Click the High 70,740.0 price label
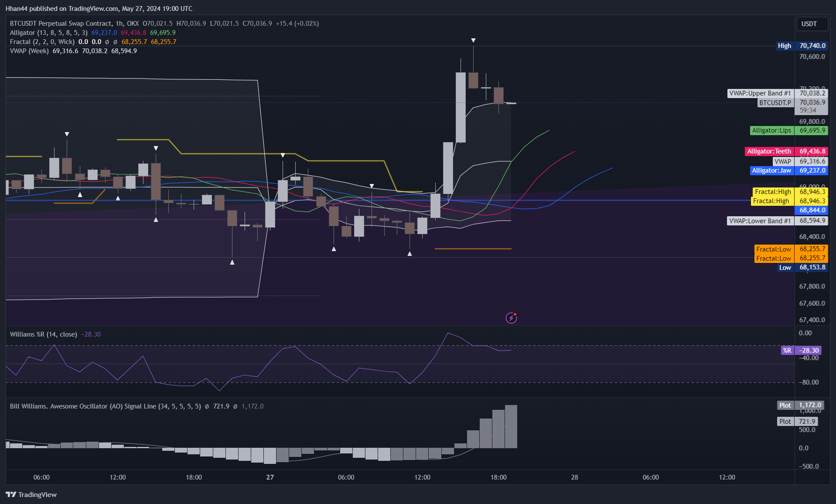Viewport: 836px width, 504px height. click(x=802, y=46)
